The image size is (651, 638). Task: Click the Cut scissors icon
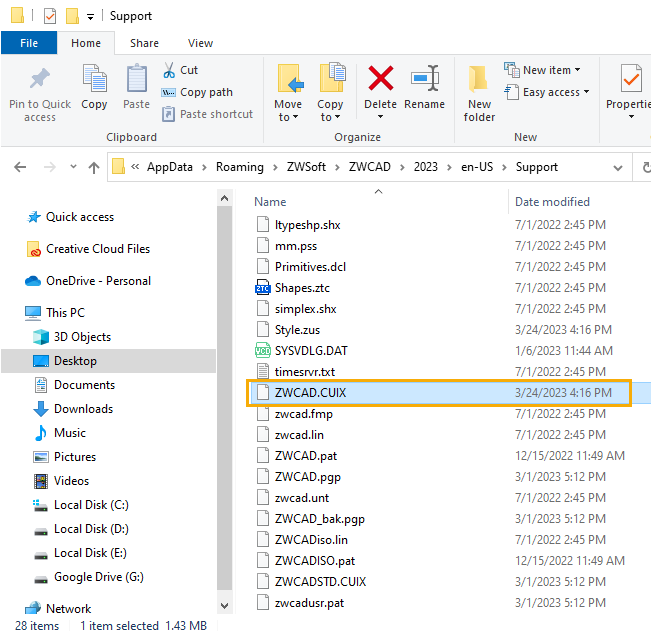pyautogui.click(x=169, y=70)
